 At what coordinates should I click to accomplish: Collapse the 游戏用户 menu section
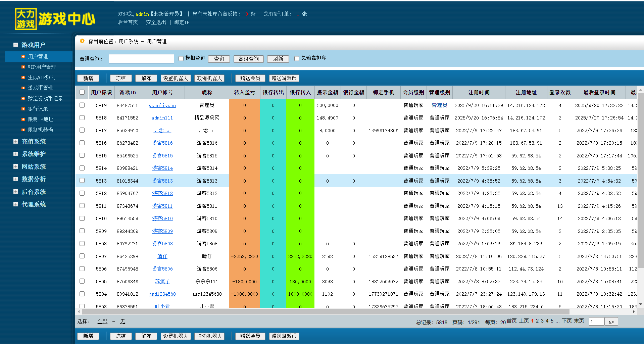click(x=16, y=45)
